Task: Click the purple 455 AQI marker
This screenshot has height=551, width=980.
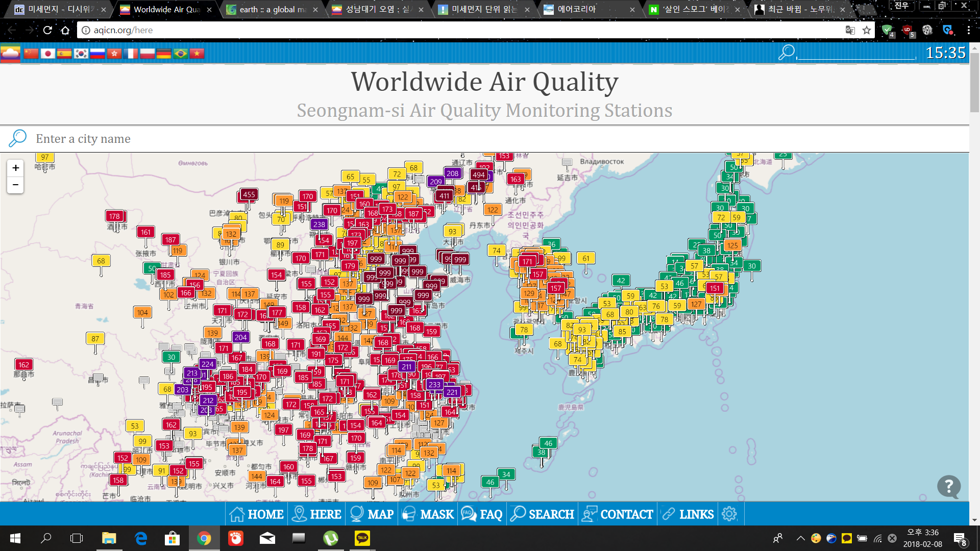Action: (249, 194)
